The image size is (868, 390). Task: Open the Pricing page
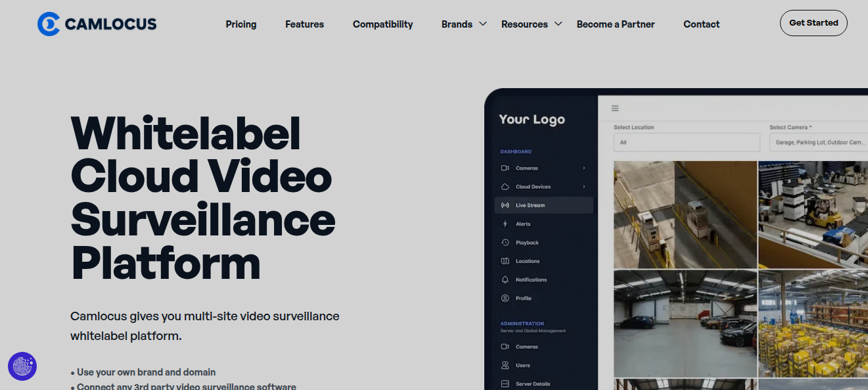241,24
